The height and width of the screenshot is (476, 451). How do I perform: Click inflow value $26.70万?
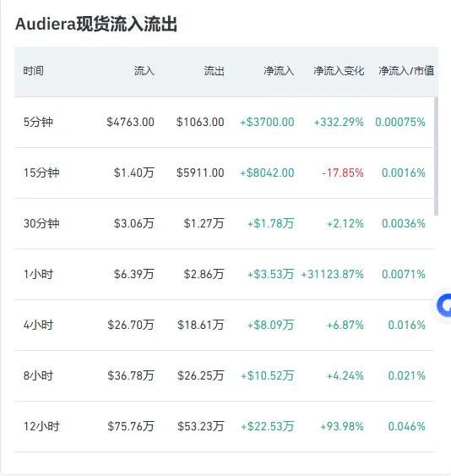(x=131, y=325)
